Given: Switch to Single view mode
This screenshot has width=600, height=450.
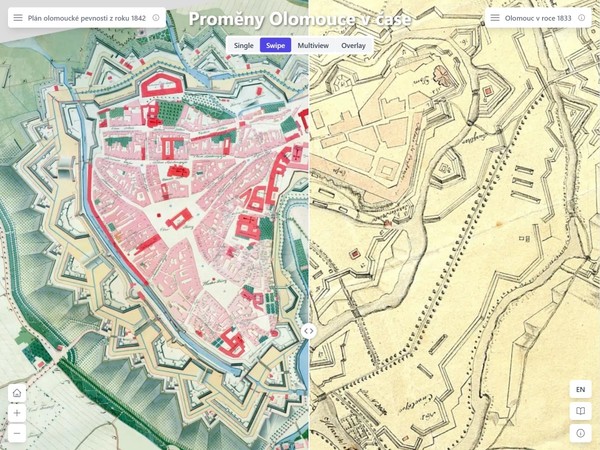Looking at the screenshot, I should coord(243,46).
